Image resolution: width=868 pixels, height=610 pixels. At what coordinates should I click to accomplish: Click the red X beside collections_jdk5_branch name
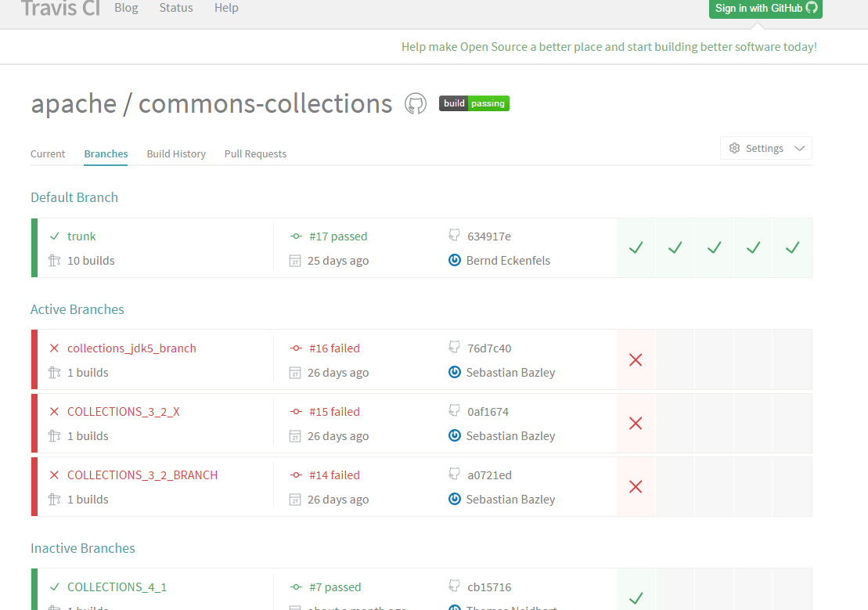[x=54, y=348]
